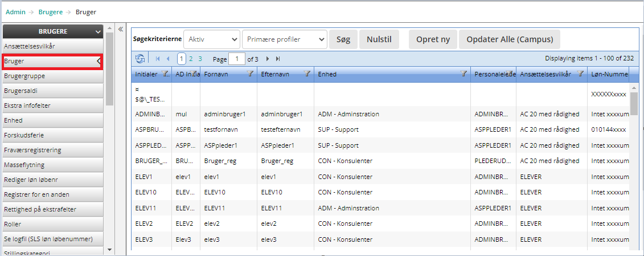Viewport: 644px width, 256px height.
Task: Collapse the BRUGERE menu section
Action: tap(99, 32)
